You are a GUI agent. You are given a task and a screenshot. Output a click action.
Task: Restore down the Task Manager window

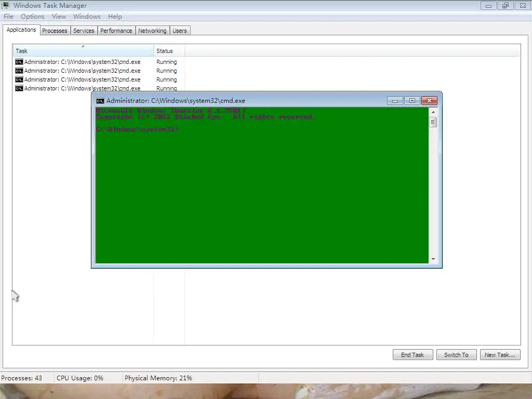point(506,5)
